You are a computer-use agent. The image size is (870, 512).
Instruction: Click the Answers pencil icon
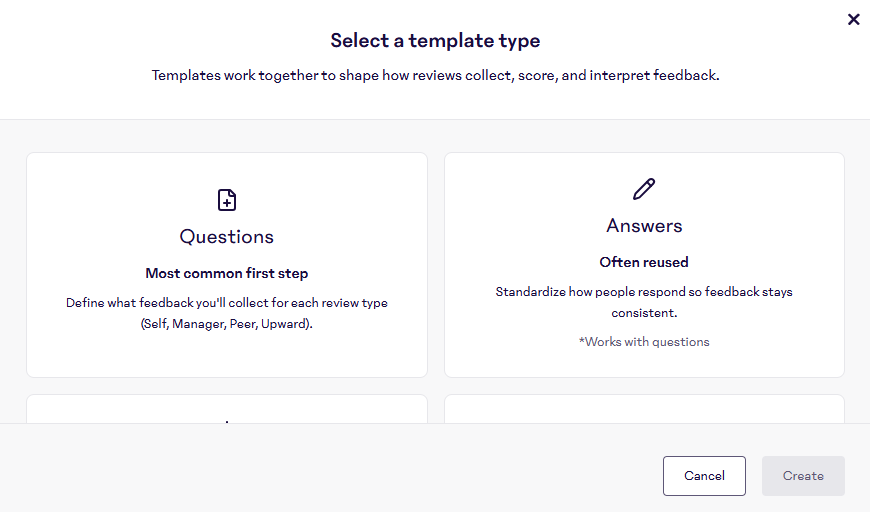point(644,189)
